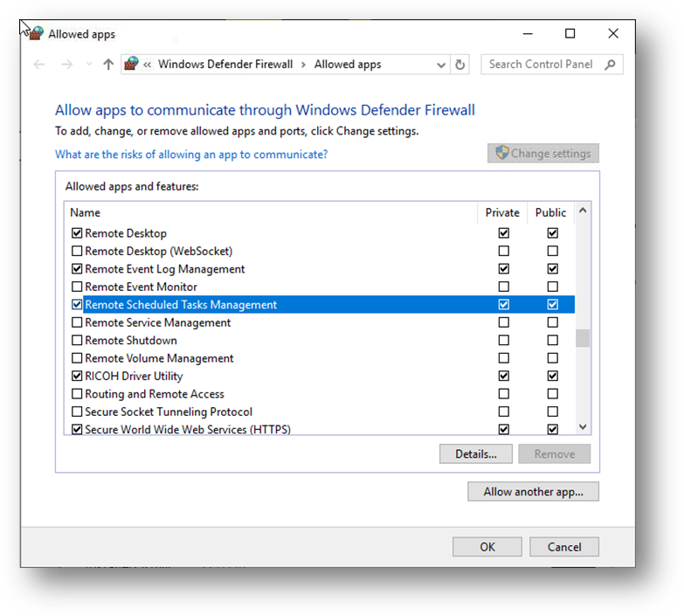Image resolution: width=684 pixels, height=616 pixels.
Task: Go up one level with Up arrow
Action: click(x=108, y=65)
